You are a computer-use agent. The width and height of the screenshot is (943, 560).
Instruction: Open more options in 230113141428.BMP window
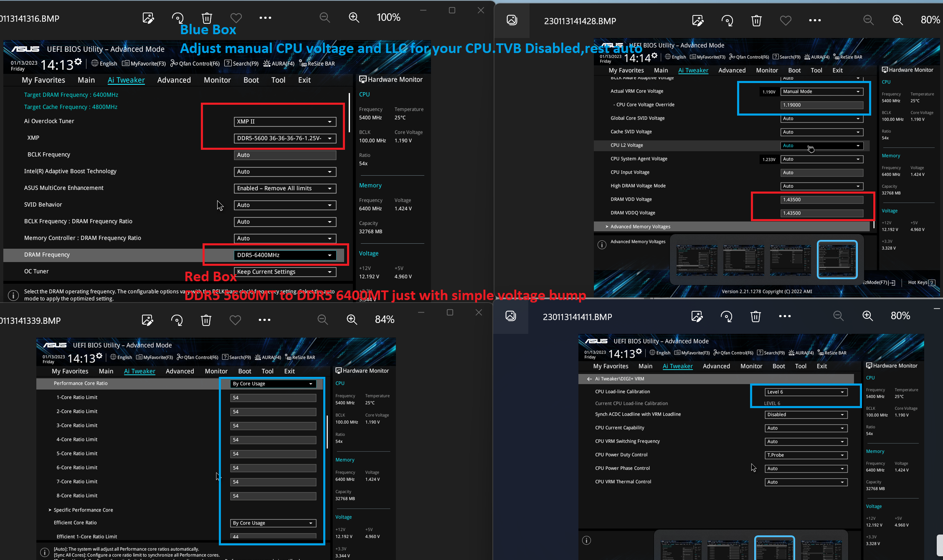815,20
